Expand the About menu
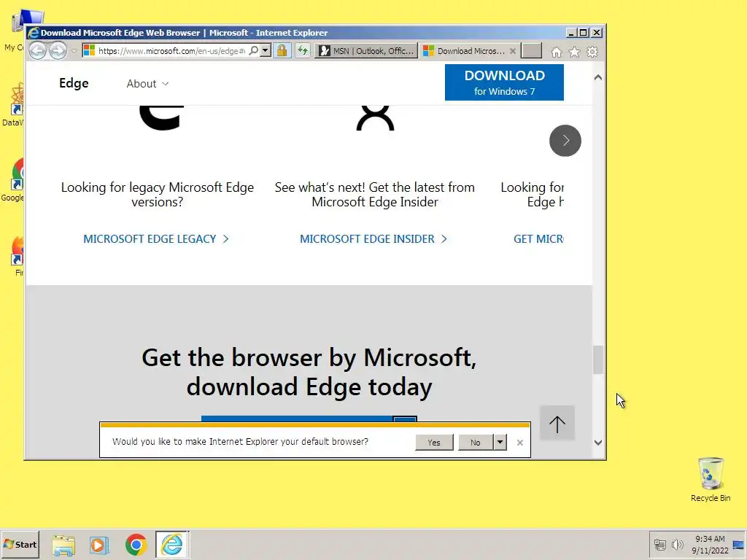747x560 pixels. point(147,84)
